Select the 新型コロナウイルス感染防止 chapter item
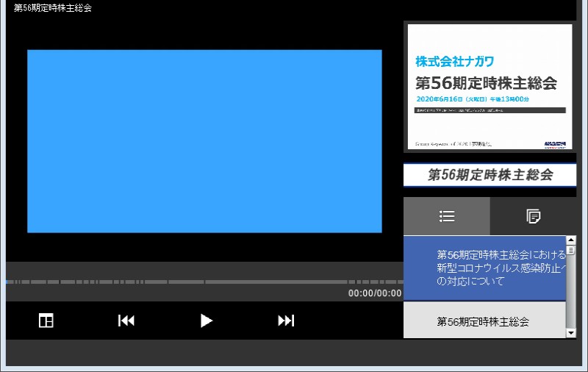588x372 pixels. tap(484, 268)
